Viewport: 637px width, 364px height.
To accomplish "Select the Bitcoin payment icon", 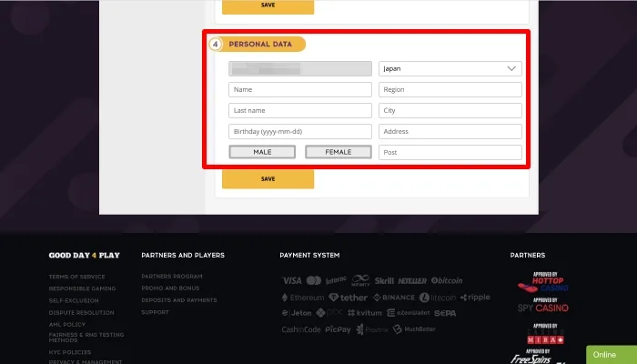I will 447,280.
